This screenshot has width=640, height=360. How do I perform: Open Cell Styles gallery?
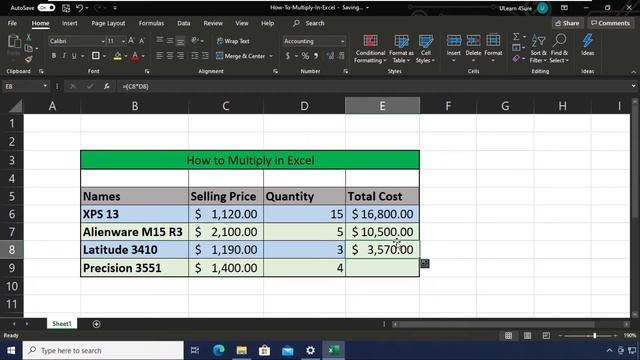point(426,49)
